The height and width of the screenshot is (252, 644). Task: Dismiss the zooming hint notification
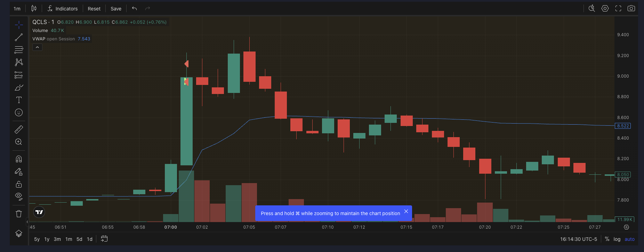click(x=406, y=212)
